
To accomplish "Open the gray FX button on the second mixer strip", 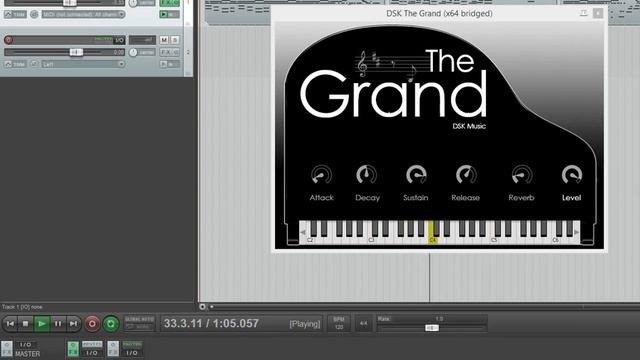I will 113,349.
